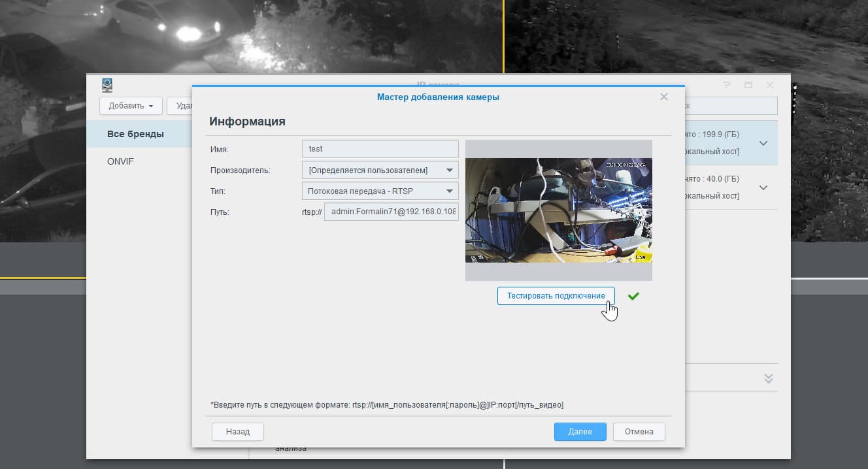Expand the 199.9 GB local host entry

pos(763,143)
